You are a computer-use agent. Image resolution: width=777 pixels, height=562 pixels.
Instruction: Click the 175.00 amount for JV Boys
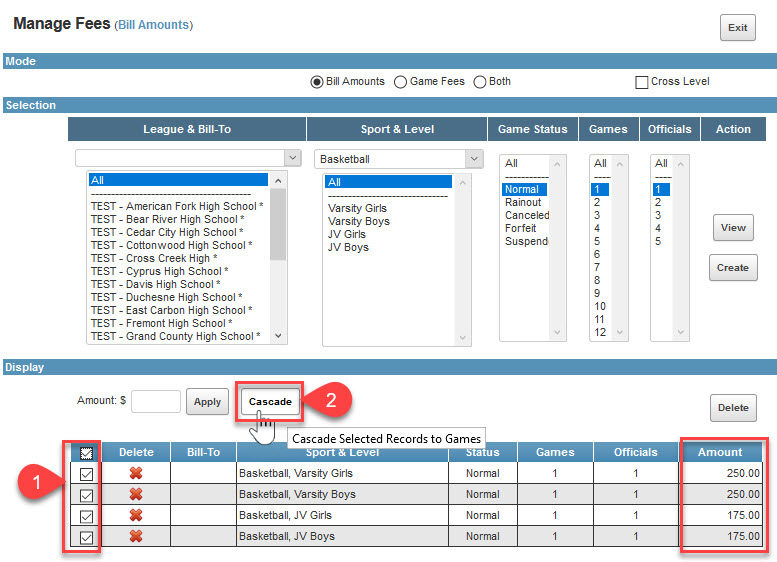tap(743, 536)
